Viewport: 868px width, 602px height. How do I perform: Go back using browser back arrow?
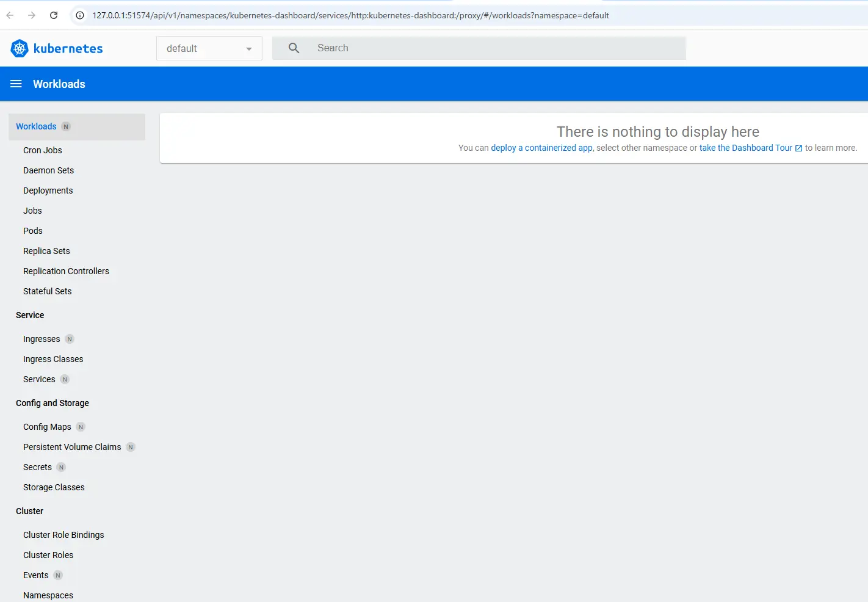[x=10, y=15]
